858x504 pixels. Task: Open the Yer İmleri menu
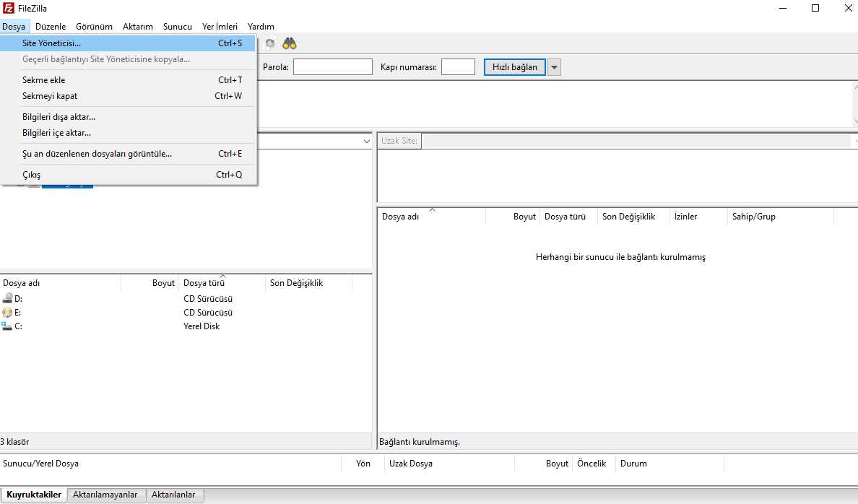point(220,26)
